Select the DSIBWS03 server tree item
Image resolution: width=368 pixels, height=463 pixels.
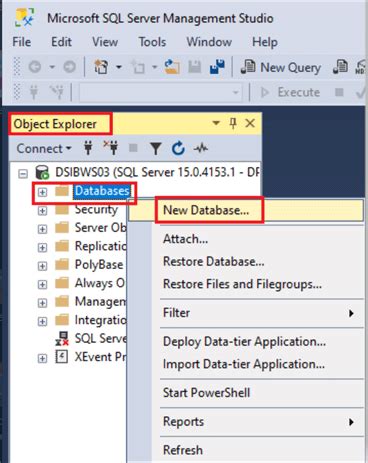157,172
